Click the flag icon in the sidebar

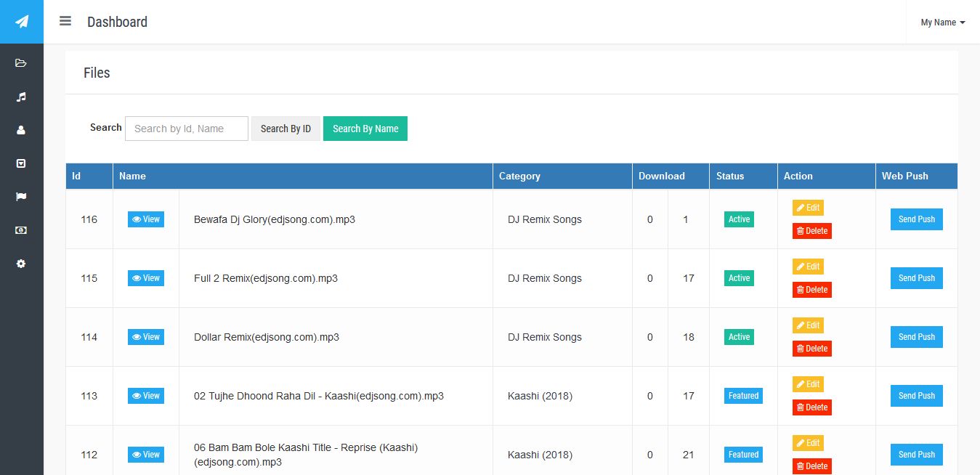(21, 197)
